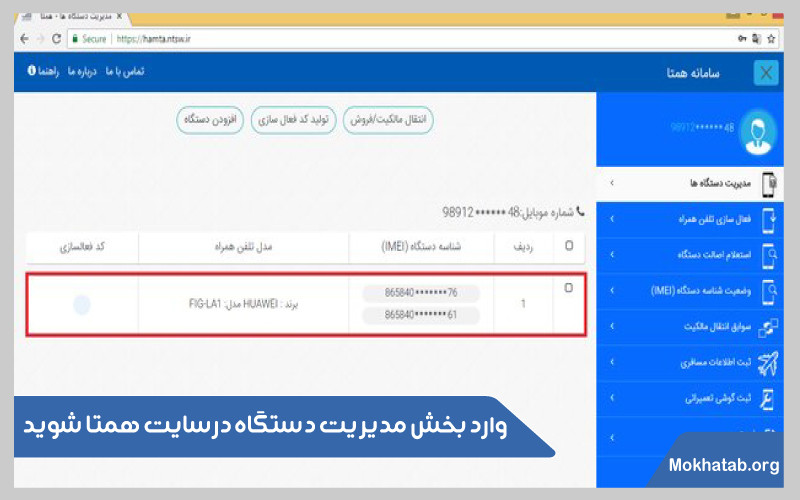Click the افزودن دستگاه button
This screenshot has height=500, width=800.
tap(210, 120)
